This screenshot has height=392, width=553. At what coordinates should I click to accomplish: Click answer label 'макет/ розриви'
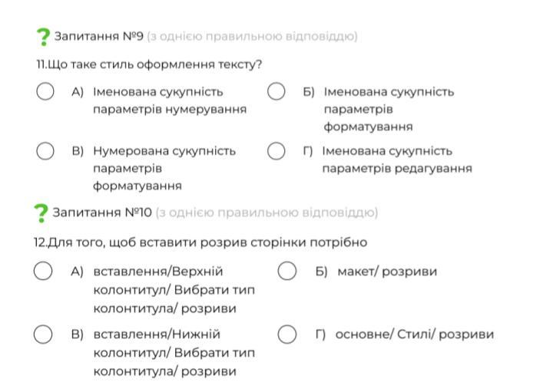387,272
